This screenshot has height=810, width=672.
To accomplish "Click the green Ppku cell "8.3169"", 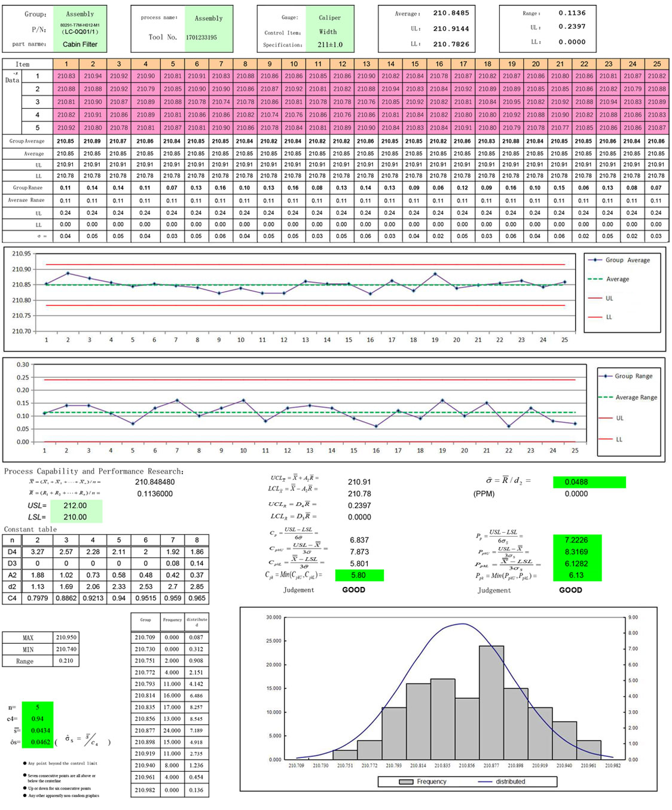I will point(577,552).
